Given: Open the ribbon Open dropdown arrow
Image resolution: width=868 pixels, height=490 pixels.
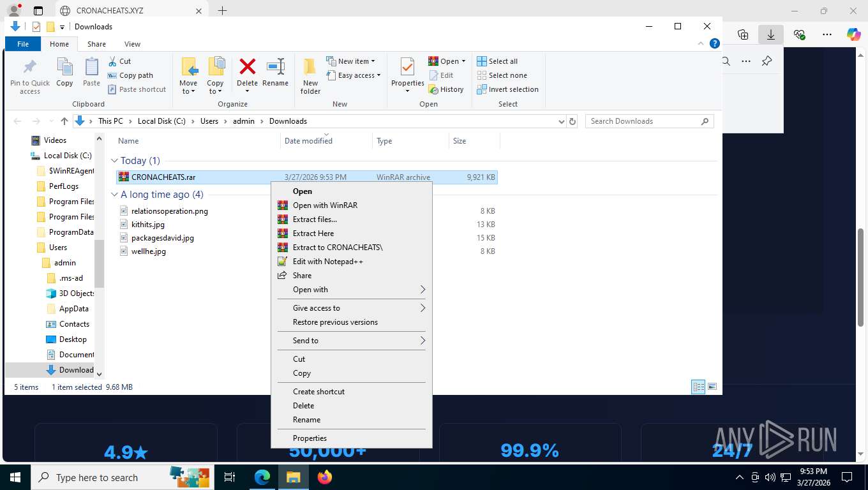Looking at the screenshot, I should (x=463, y=61).
